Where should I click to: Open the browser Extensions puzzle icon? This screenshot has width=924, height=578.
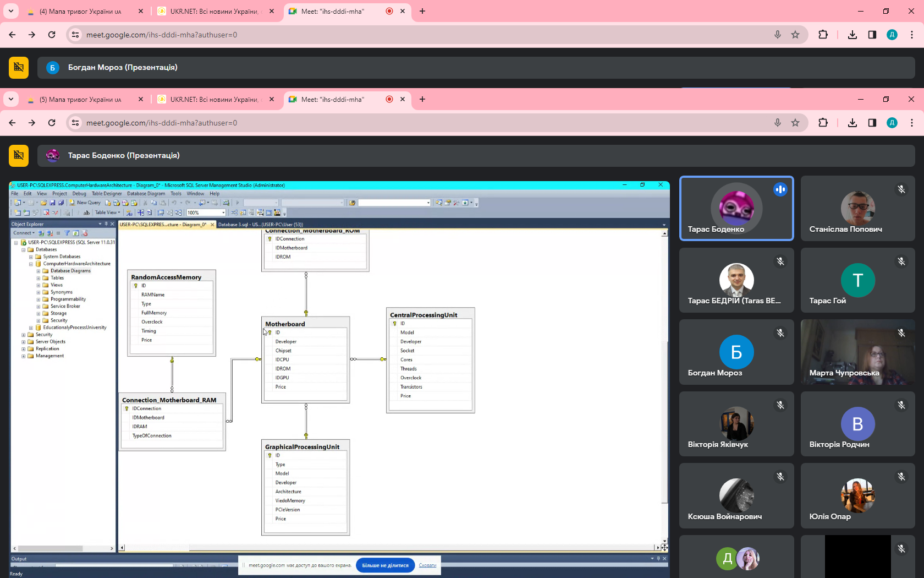823,35
